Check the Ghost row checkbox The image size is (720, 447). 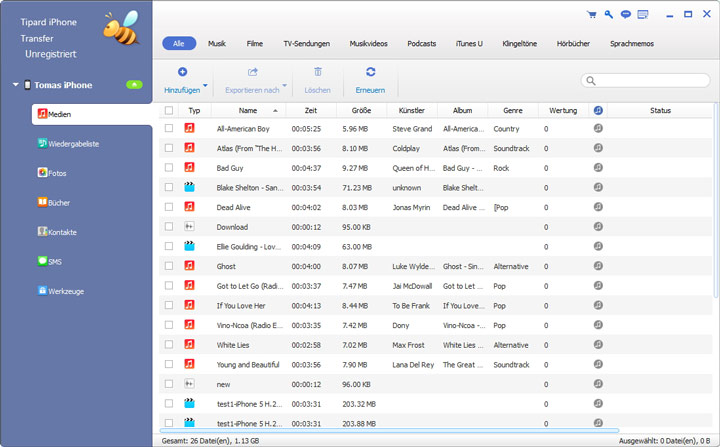coord(169,266)
